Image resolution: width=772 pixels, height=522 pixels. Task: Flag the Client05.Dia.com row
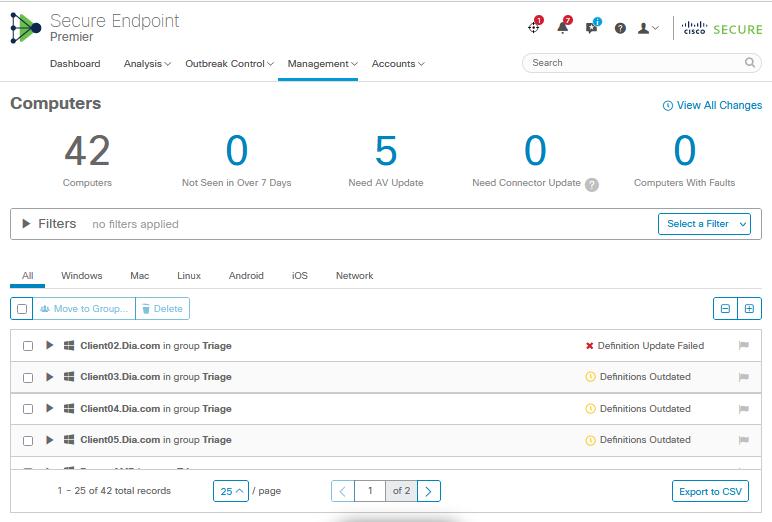tap(744, 440)
